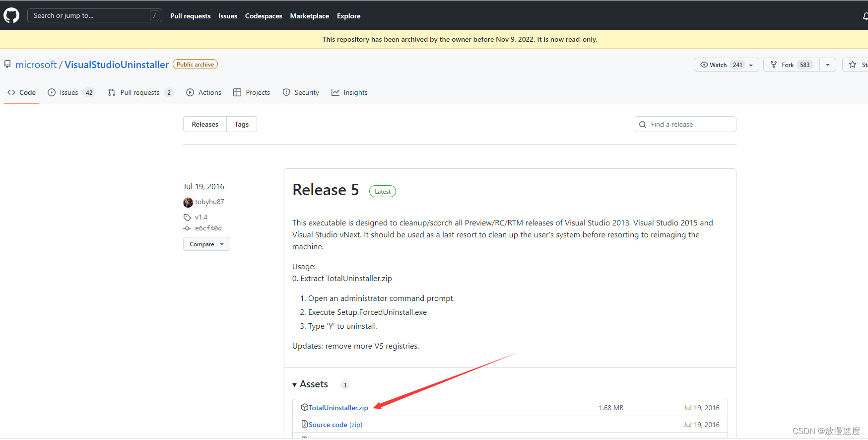
Task: Click the Issues tab circle icon
Action: coord(52,92)
